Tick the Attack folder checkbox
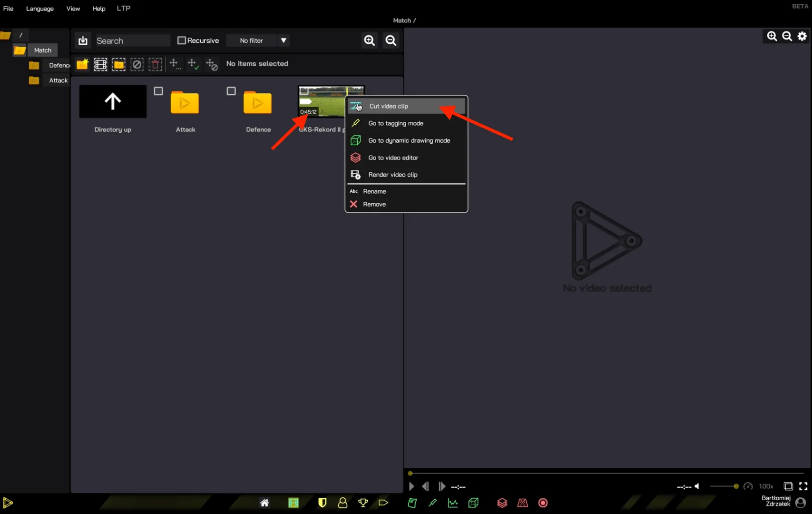 [158, 91]
